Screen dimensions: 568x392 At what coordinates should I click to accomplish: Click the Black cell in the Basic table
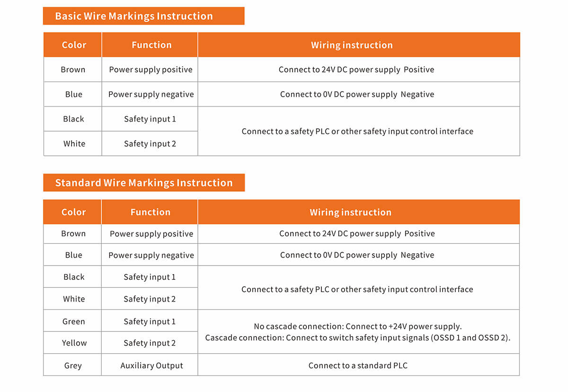pos(73,119)
